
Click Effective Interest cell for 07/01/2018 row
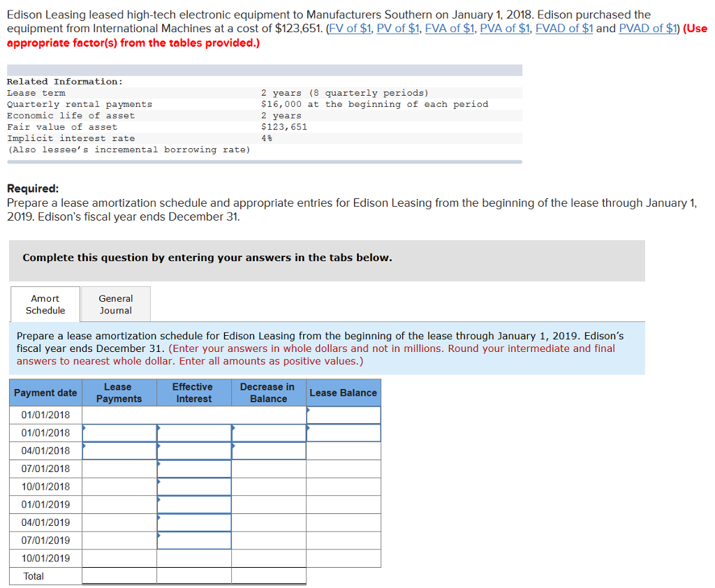[x=194, y=469]
